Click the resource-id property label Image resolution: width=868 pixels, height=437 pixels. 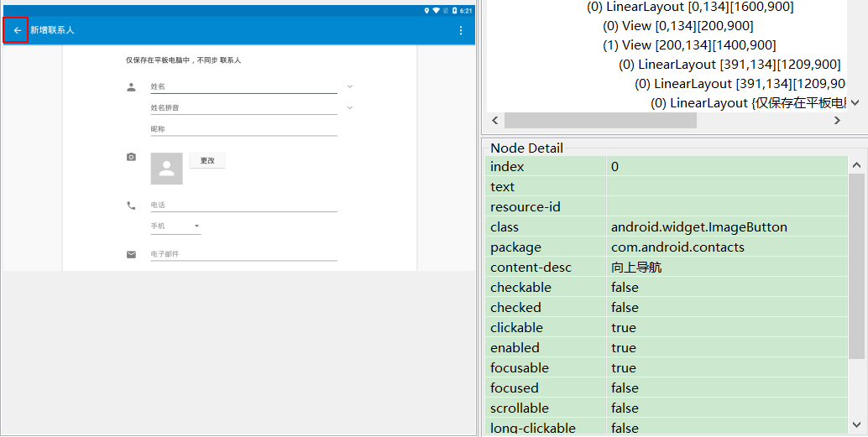[x=526, y=207]
